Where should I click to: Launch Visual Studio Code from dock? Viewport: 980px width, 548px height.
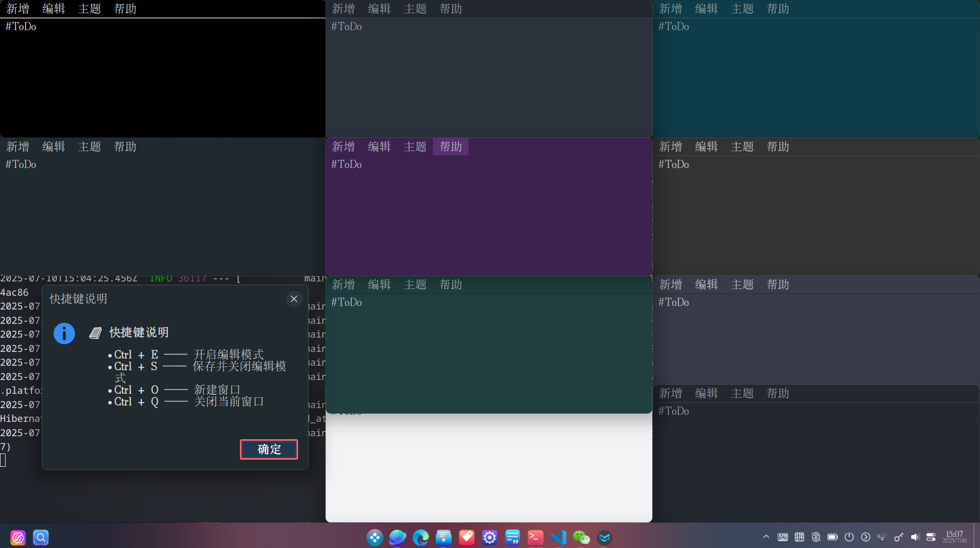coord(558,537)
